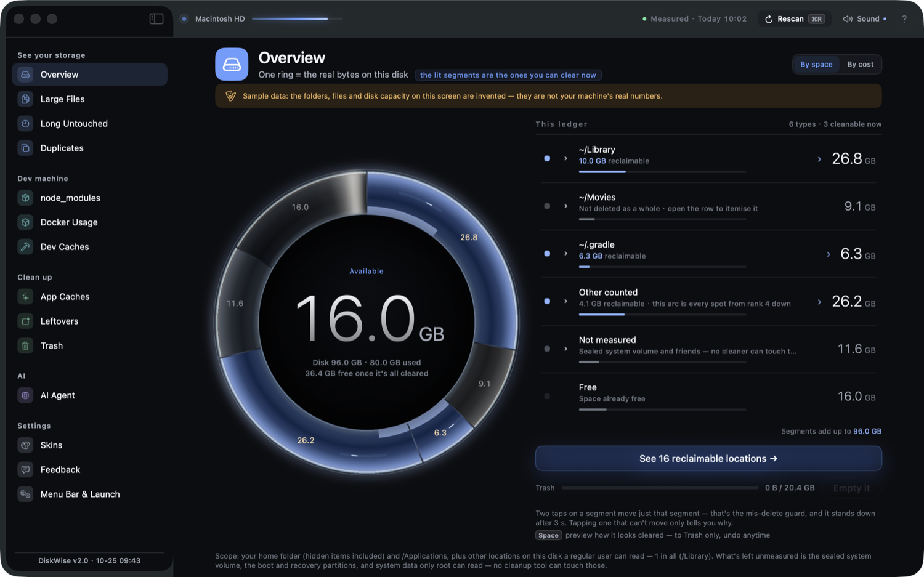This screenshot has width=924, height=577.
Task: Open the Trash sidebar item
Action: 89,346
